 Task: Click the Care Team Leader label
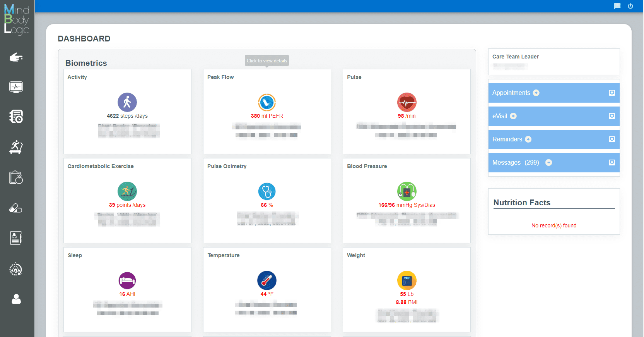click(x=516, y=57)
